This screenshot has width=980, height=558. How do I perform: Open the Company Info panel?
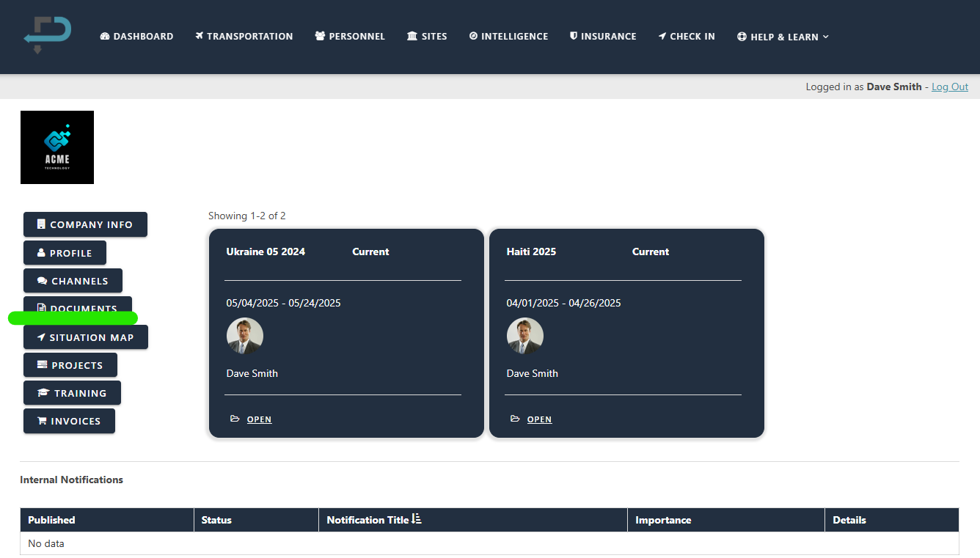pyautogui.click(x=85, y=224)
